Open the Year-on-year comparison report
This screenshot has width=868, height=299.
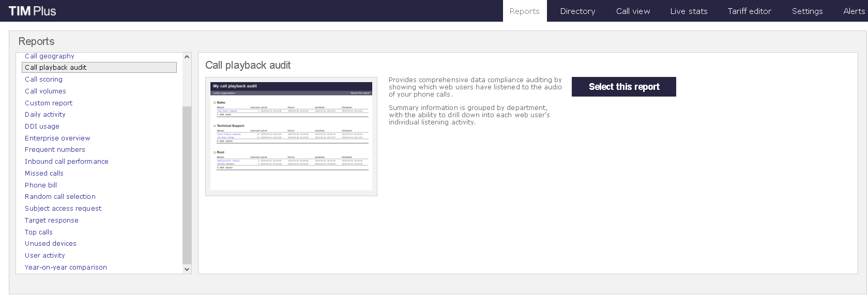pyautogui.click(x=66, y=267)
